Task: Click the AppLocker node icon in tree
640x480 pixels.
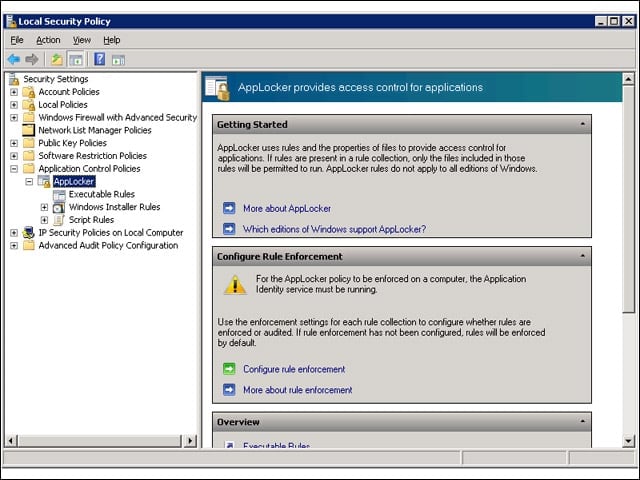Action: tap(44, 181)
